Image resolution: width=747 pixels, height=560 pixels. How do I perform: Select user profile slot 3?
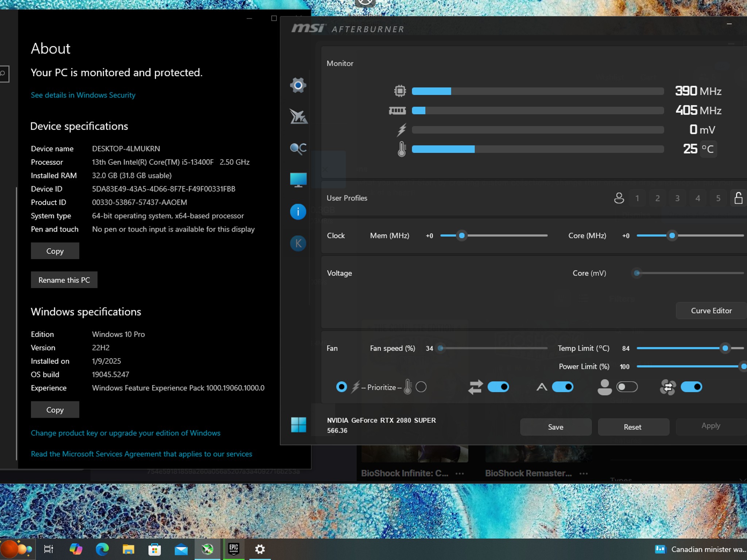677,198
